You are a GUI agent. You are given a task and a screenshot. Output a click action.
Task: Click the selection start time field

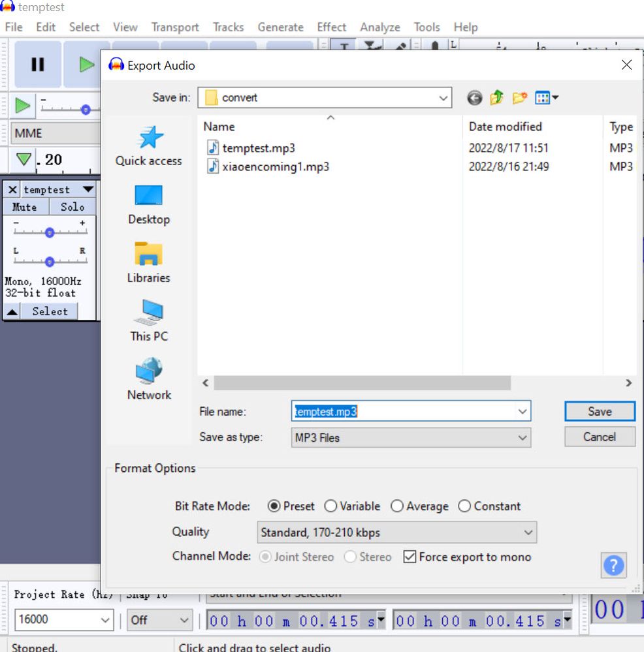[x=296, y=621]
